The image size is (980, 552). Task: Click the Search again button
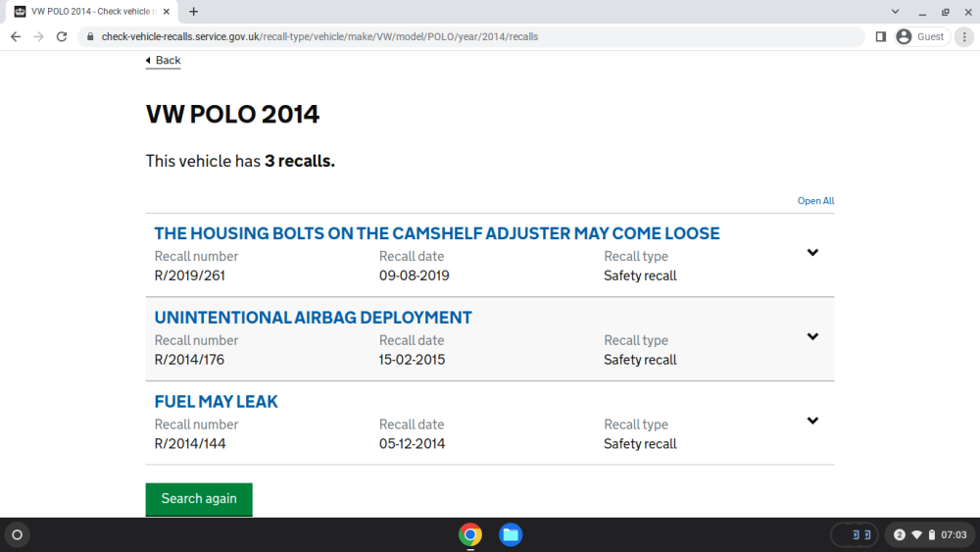pos(199,499)
